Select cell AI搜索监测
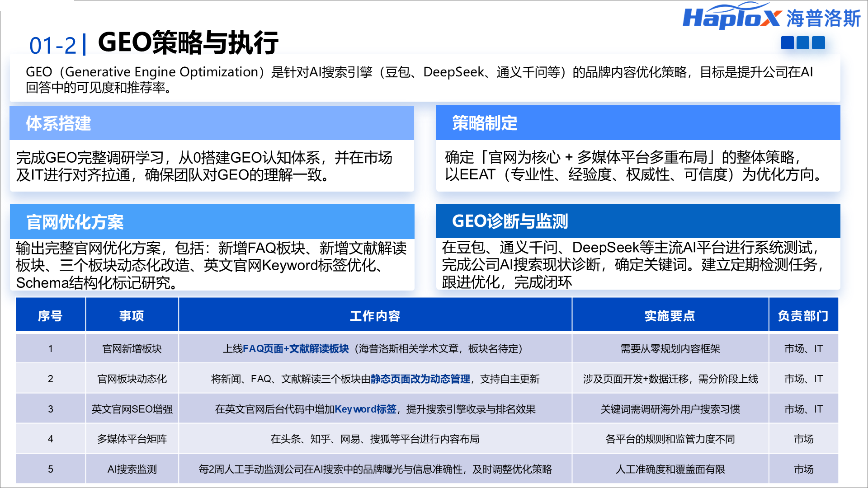Image resolution: width=868 pixels, height=488 pixels. [x=132, y=469]
